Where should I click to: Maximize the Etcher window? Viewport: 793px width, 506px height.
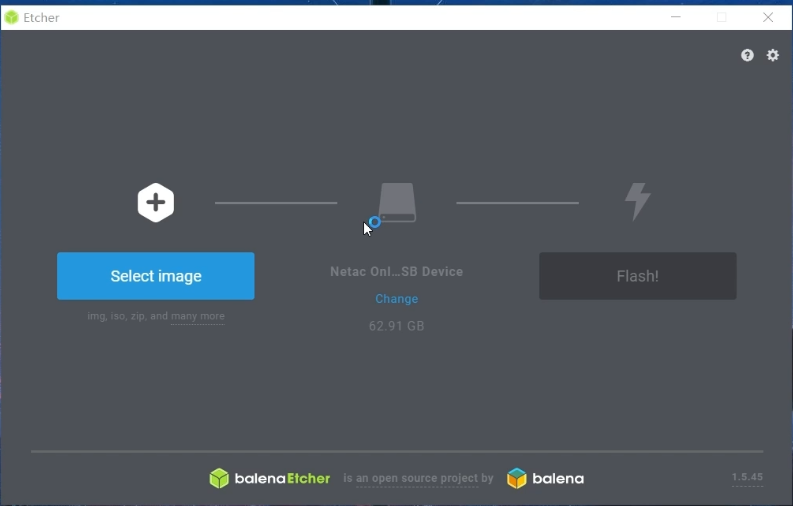(x=722, y=17)
